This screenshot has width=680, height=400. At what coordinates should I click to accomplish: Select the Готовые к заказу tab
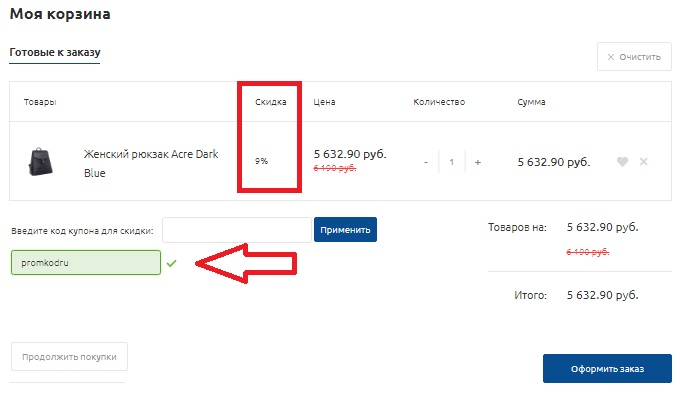(55, 52)
